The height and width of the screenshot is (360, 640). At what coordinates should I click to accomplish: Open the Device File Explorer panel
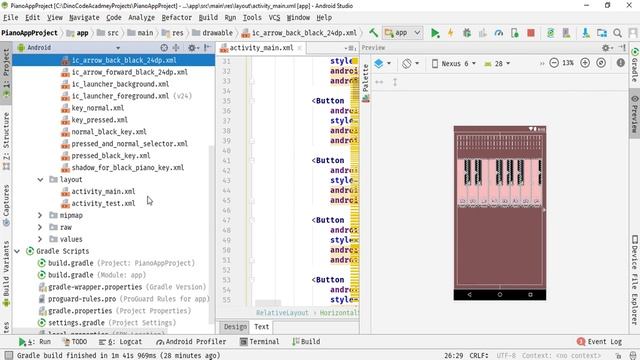click(x=635, y=280)
